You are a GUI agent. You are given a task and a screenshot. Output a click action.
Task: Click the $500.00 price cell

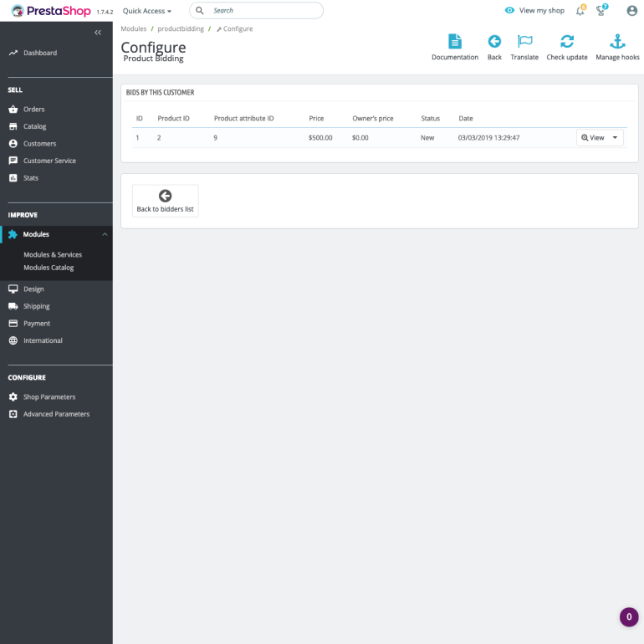point(320,138)
